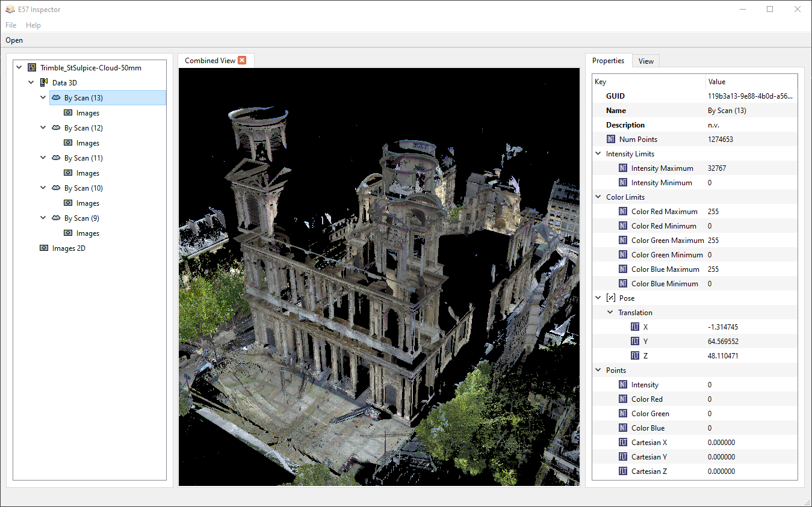Image resolution: width=812 pixels, height=507 pixels.
Task: Collapse the By Scan (13) tree node
Action: coord(43,97)
